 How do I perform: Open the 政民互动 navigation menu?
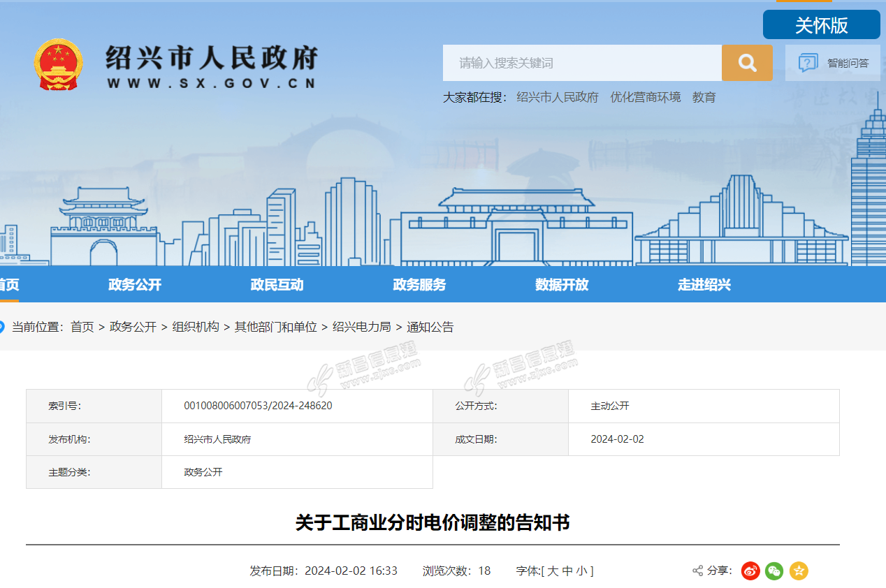(277, 285)
